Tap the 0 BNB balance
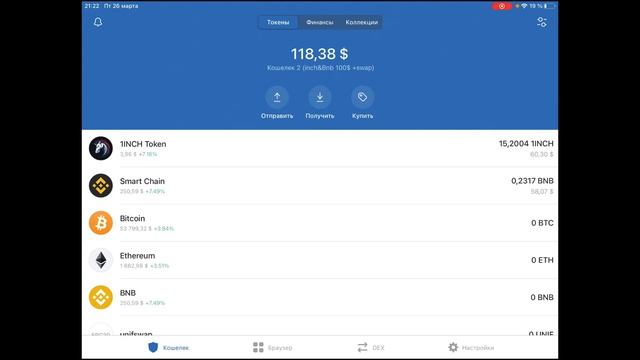 tap(542, 297)
